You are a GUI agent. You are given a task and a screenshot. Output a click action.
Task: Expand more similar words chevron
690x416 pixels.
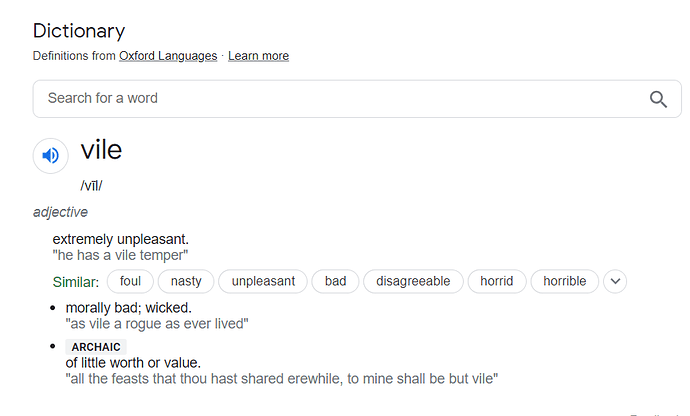(615, 281)
